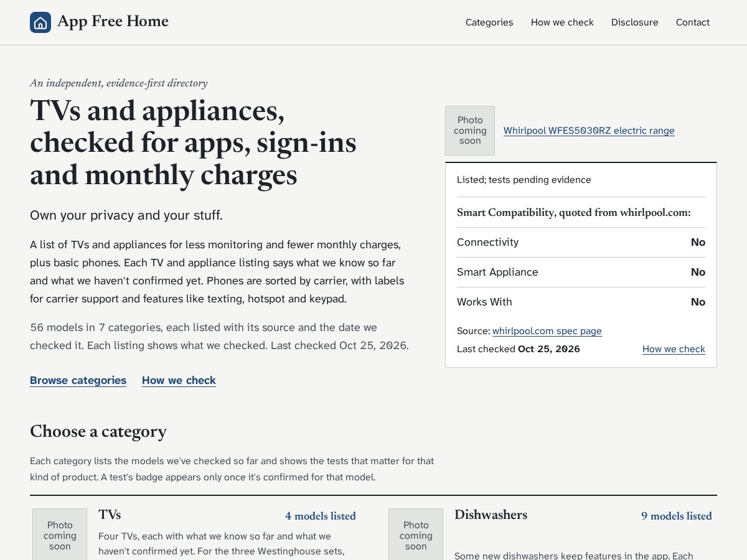Viewport: 747px width, 560px height.
Task: Open the Disclosure nav item
Action: (x=634, y=22)
